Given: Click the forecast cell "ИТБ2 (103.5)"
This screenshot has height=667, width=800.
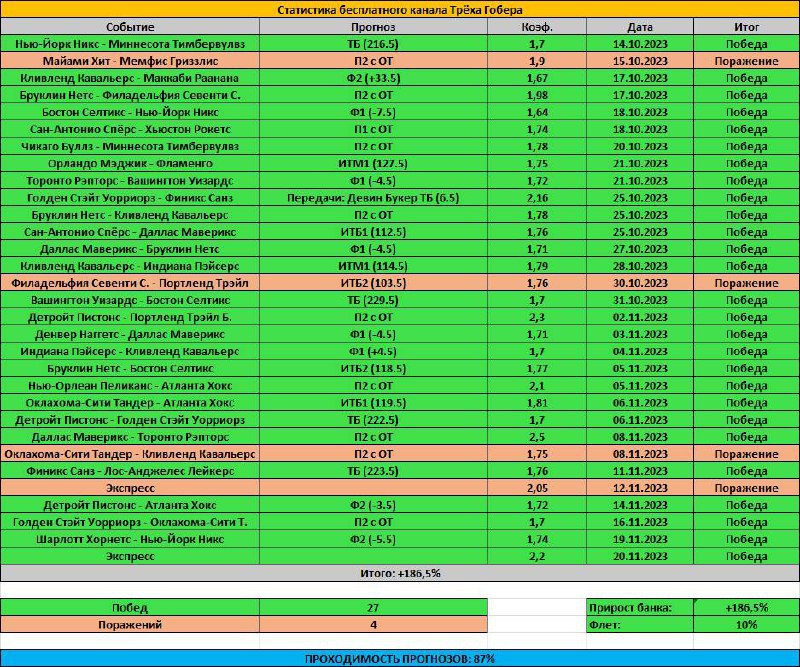Looking at the screenshot, I should (373, 283).
